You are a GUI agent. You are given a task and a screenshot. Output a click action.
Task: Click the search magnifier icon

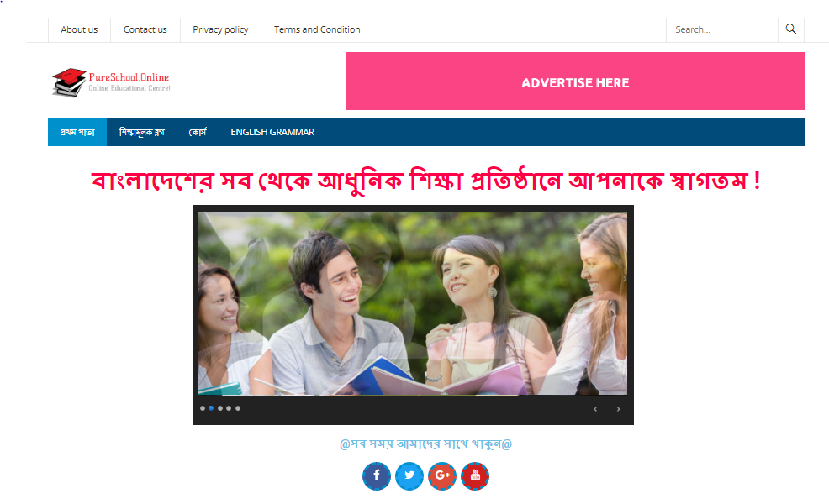pyautogui.click(x=791, y=29)
